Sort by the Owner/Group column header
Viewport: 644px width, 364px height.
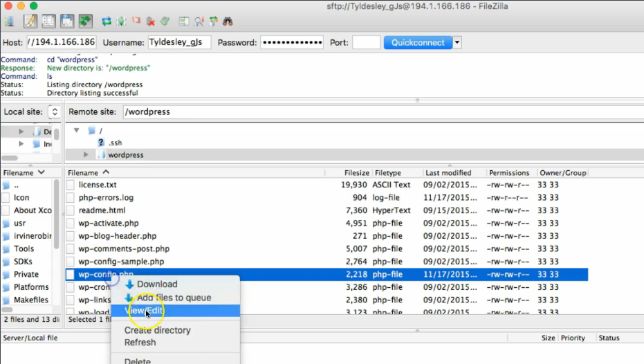[x=562, y=172]
